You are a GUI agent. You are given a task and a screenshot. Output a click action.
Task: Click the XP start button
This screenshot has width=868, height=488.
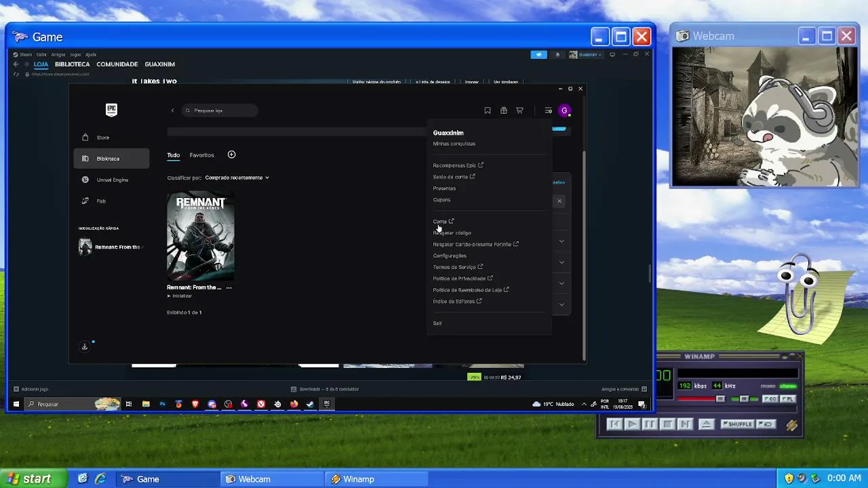[x=34, y=479]
